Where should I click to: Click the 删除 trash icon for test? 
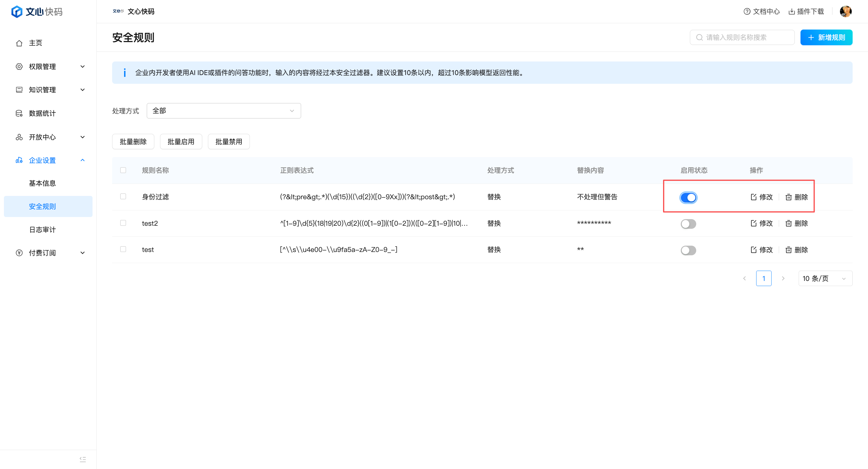pyautogui.click(x=788, y=250)
